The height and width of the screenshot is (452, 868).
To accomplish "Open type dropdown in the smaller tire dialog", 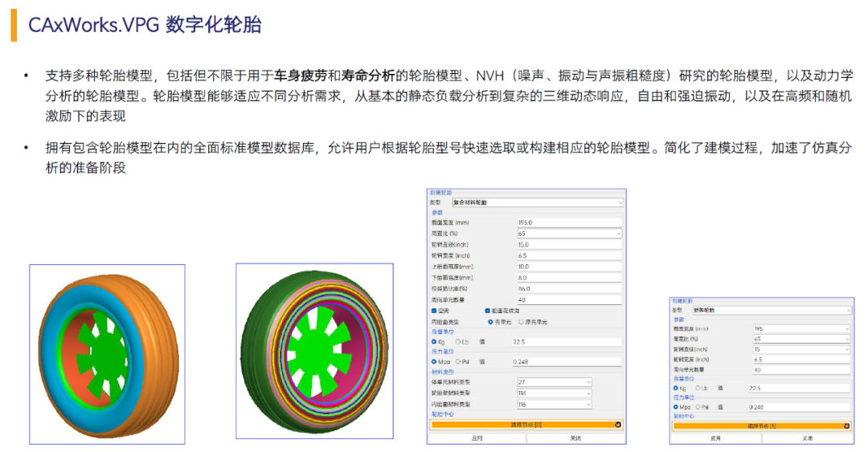I will point(772,311).
